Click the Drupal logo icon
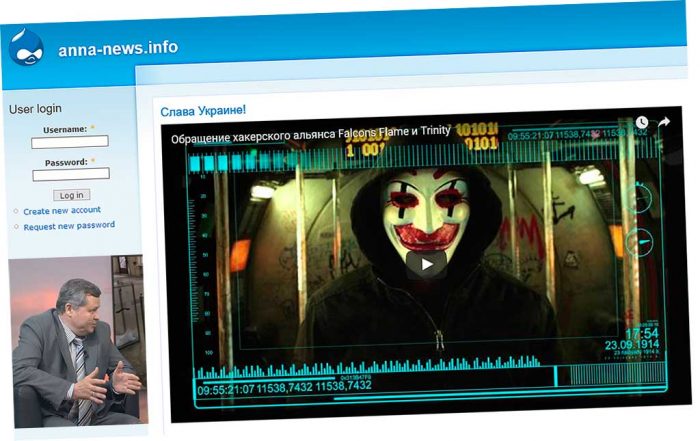 [x=25, y=46]
